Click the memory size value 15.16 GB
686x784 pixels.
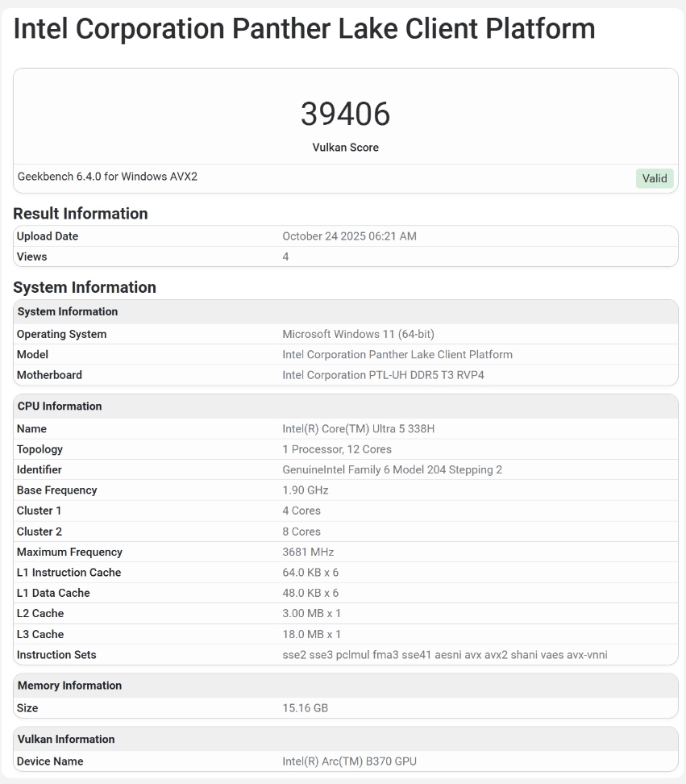(x=305, y=708)
